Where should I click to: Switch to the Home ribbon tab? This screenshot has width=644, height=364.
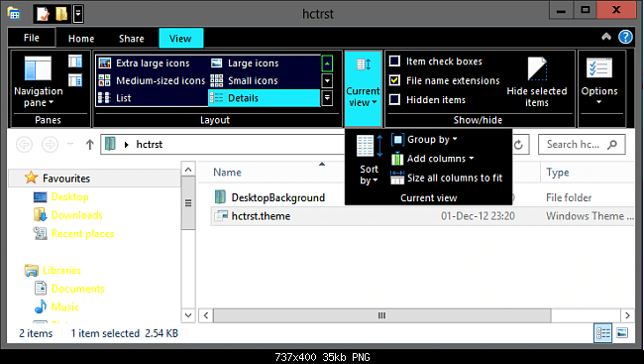point(81,39)
